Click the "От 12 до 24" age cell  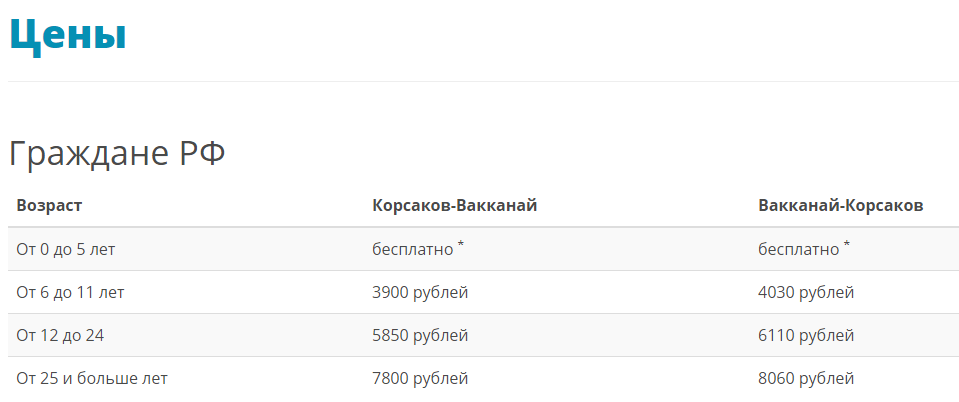[x=60, y=335]
